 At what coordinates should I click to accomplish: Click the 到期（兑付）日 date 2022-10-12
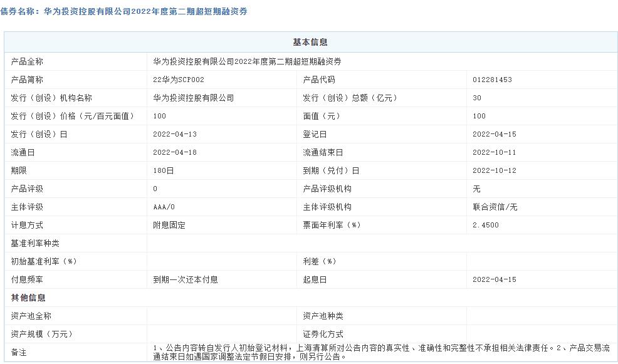(x=495, y=170)
